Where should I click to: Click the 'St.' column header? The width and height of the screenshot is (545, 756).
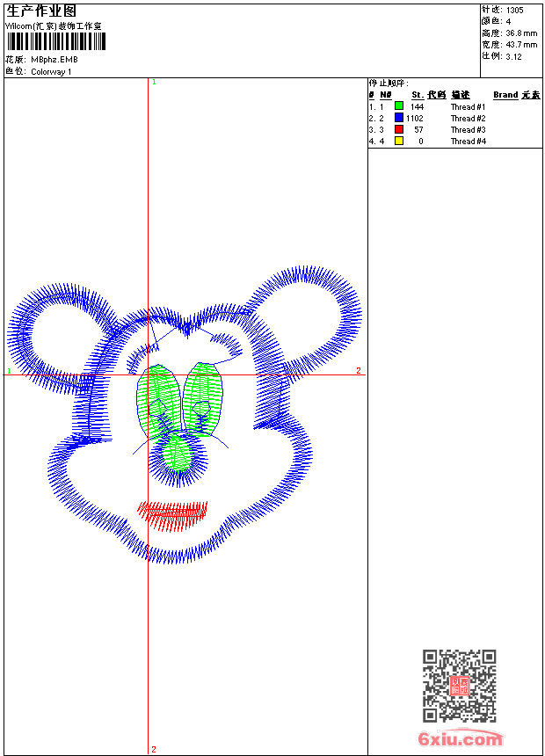pos(418,95)
